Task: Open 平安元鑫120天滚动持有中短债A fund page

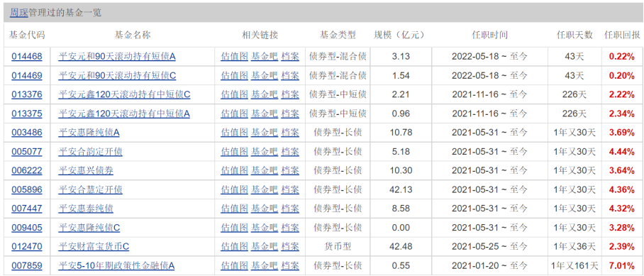Action: (124, 114)
